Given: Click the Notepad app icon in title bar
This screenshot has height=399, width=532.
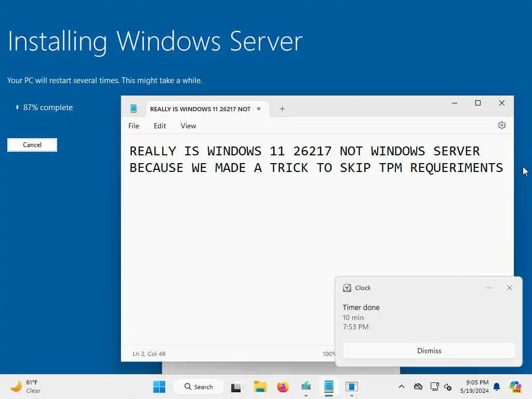Looking at the screenshot, I should tap(134, 109).
